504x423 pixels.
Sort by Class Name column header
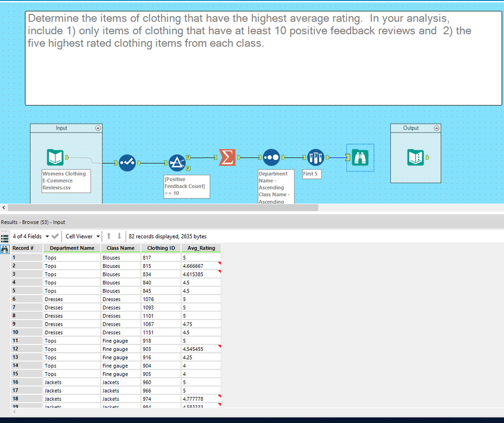pos(121,248)
